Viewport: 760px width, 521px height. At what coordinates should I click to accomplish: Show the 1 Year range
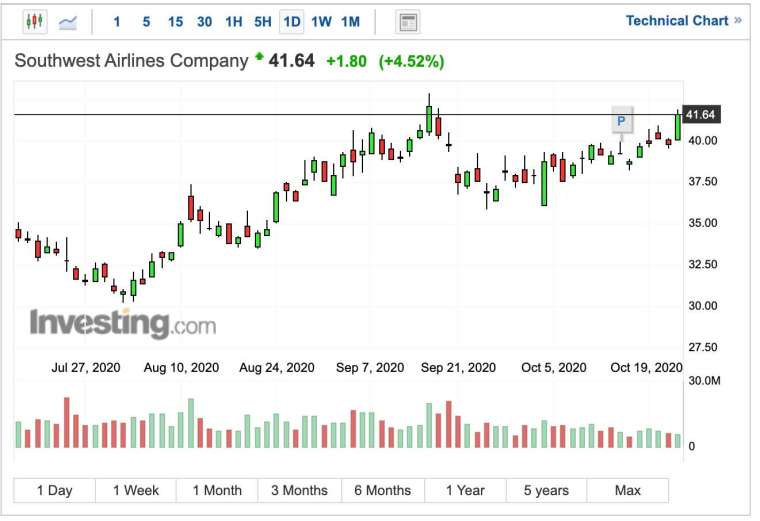[465, 490]
